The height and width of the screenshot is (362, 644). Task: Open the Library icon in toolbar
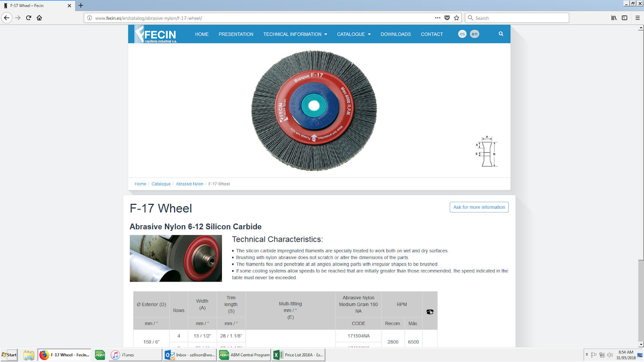pos(614,18)
